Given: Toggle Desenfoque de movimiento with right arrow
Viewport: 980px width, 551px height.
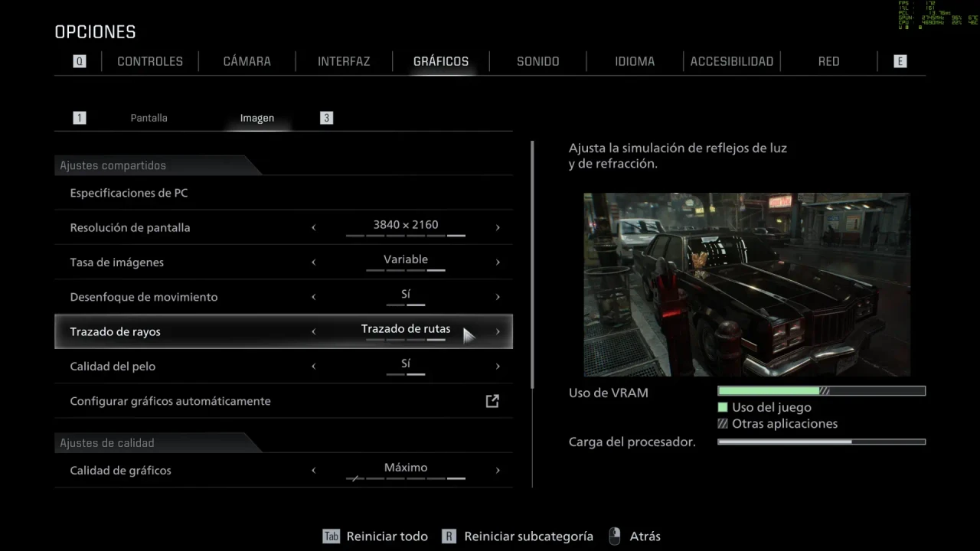Looking at the screenshot, I should coord(498,297).
